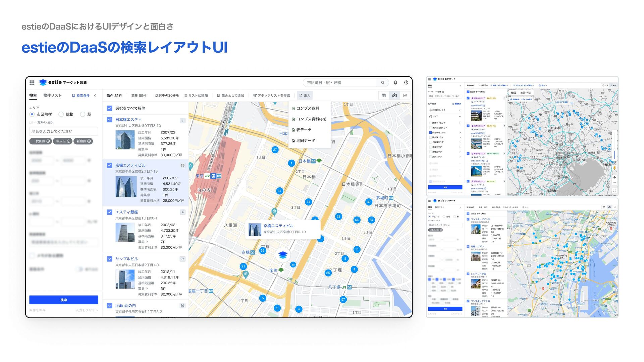
Task: Switch to table view icon
Action: click(x=384, y=96)
